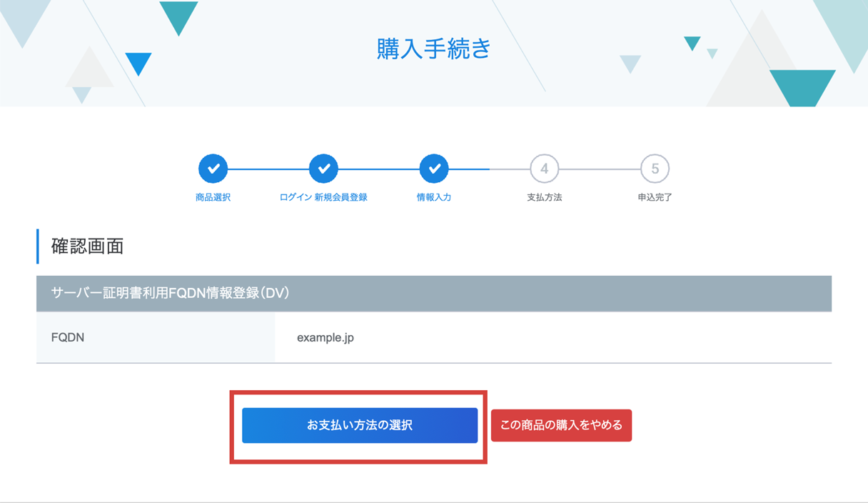Select the step 5 numbered circle
This screenshot has width=868, height=503.
655,169
